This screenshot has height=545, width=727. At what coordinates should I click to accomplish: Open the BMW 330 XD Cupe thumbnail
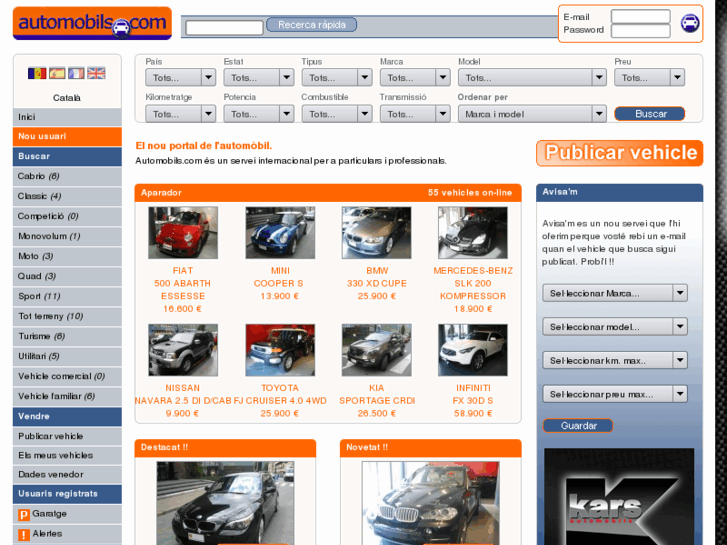coord(376,233)
